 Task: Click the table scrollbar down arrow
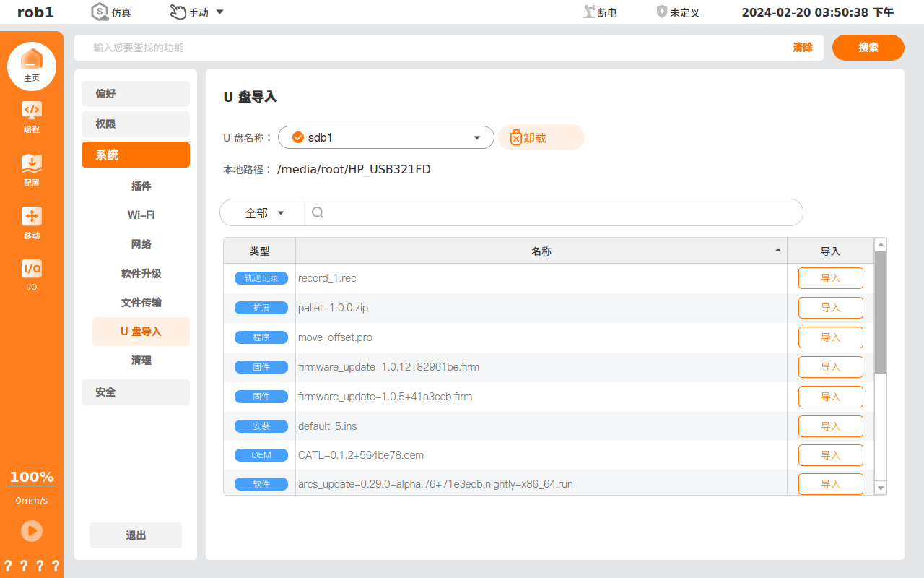pyautogui.click(x=880, y=488)
